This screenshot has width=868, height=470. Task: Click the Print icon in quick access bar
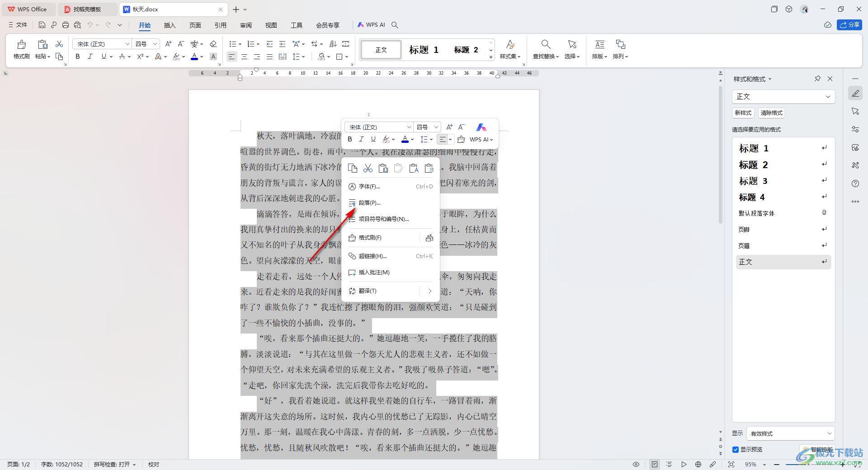coord(66,25)
